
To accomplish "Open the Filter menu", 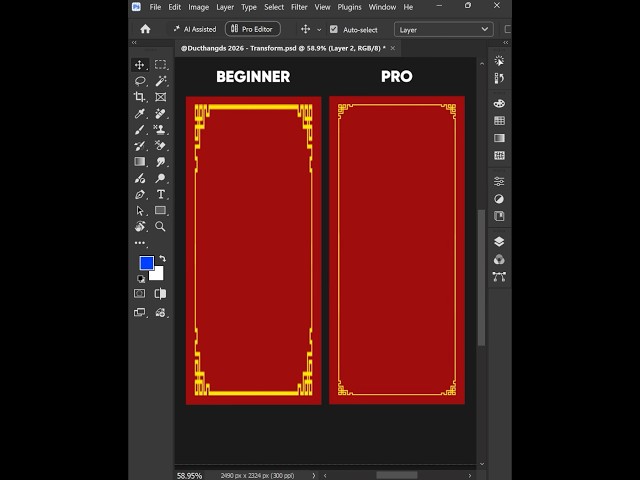I will click(x=299, y=7).
